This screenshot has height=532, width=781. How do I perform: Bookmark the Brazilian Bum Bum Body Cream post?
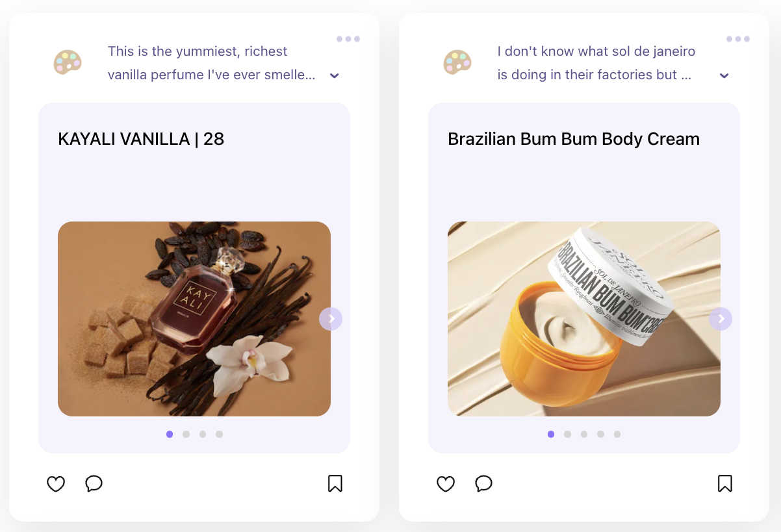[725, 483]
